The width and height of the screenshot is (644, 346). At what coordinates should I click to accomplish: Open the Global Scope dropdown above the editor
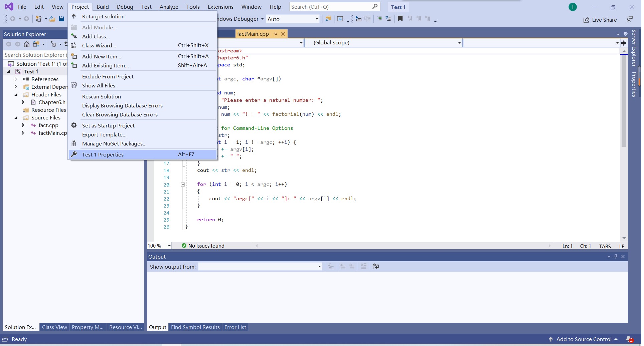pos(459,43)
